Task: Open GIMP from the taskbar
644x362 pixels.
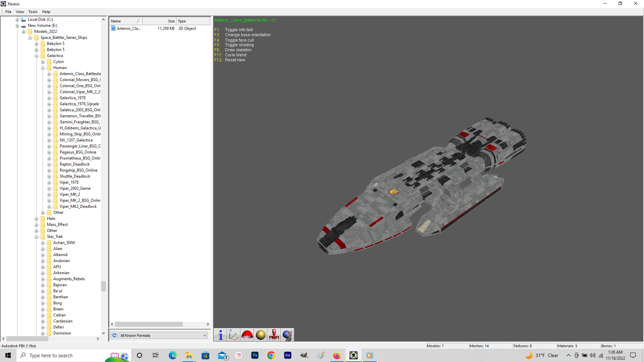Action: tap(304, 355)
